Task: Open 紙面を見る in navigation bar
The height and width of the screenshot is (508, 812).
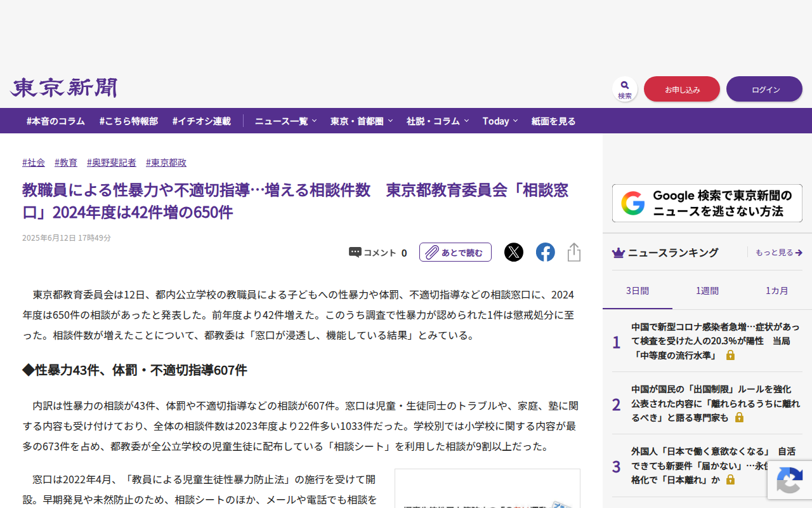Action: pyautogui.click(x=554, y=121)
